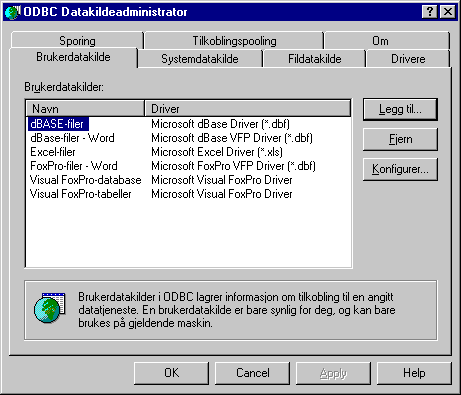Click Microsoft Excel Driver (*.xls) cell
Image resolution: width=461 pixels, height=395 pixels.
tap(217, 152)
